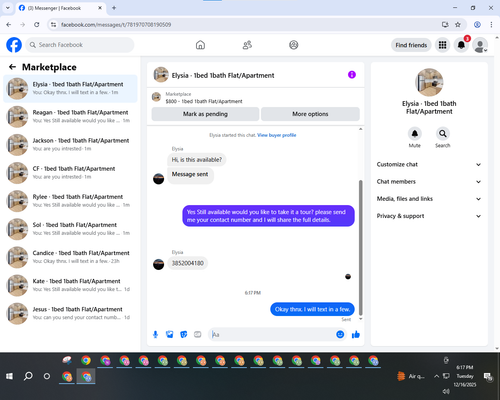Attach a photo with the image icon
The height and width of the screenshot is (400, 500).
(x=170, y=334)
